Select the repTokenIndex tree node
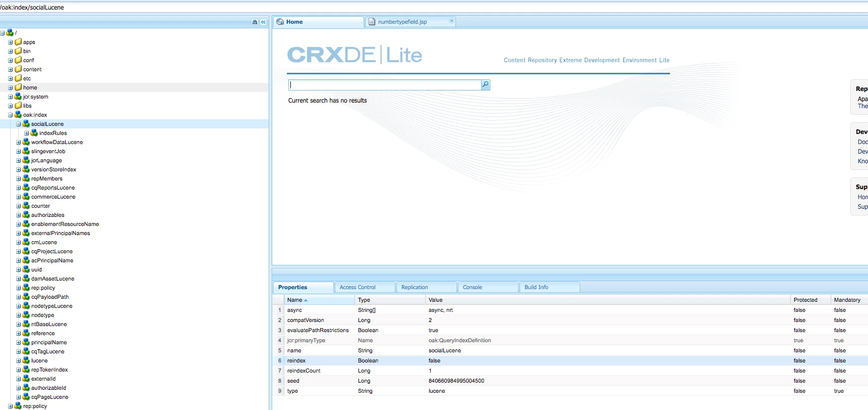868x410 pixels. (49, 370)
